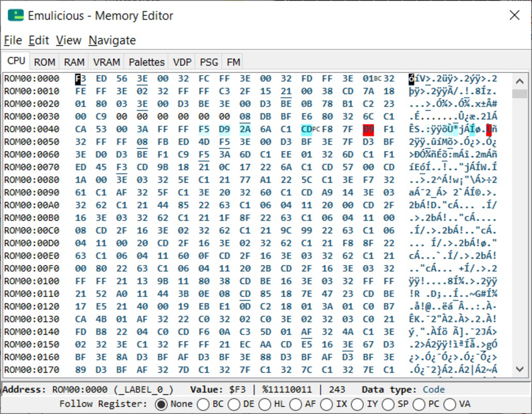
Task: Close the Memory Editor window
Action: point(514,15)
